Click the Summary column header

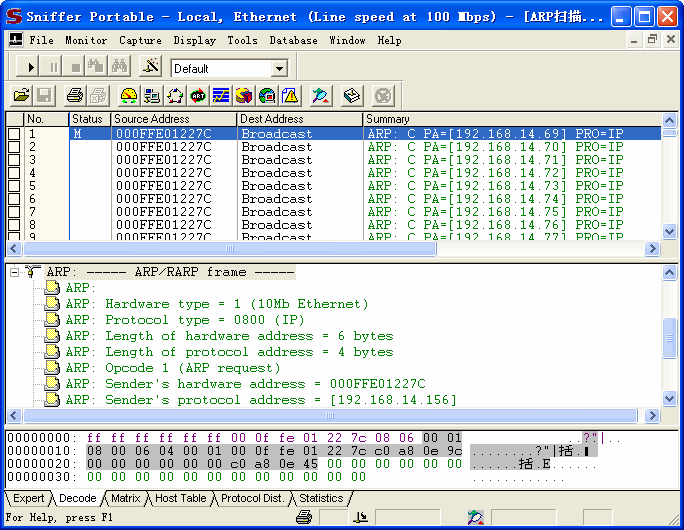tap(512, 119)
